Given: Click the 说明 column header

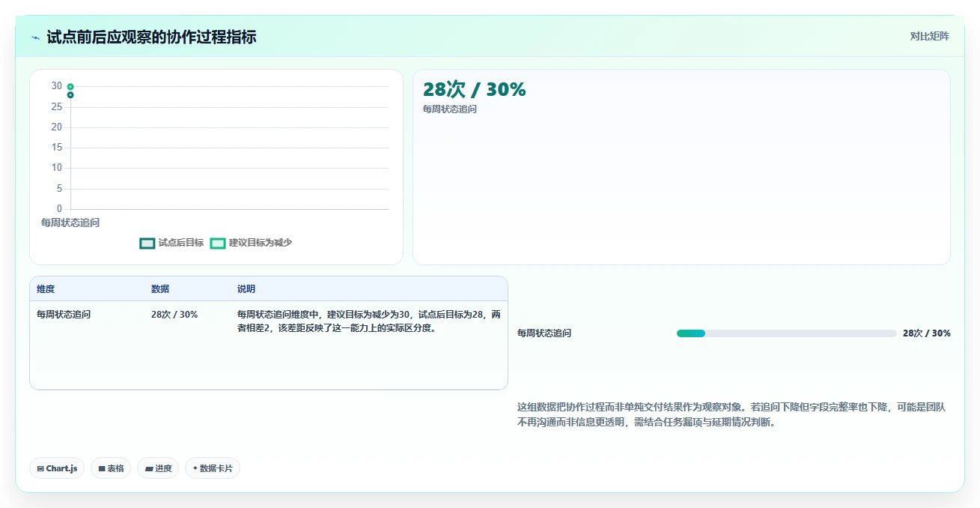Looking at the screenshot, I should (x=246, y=289).
